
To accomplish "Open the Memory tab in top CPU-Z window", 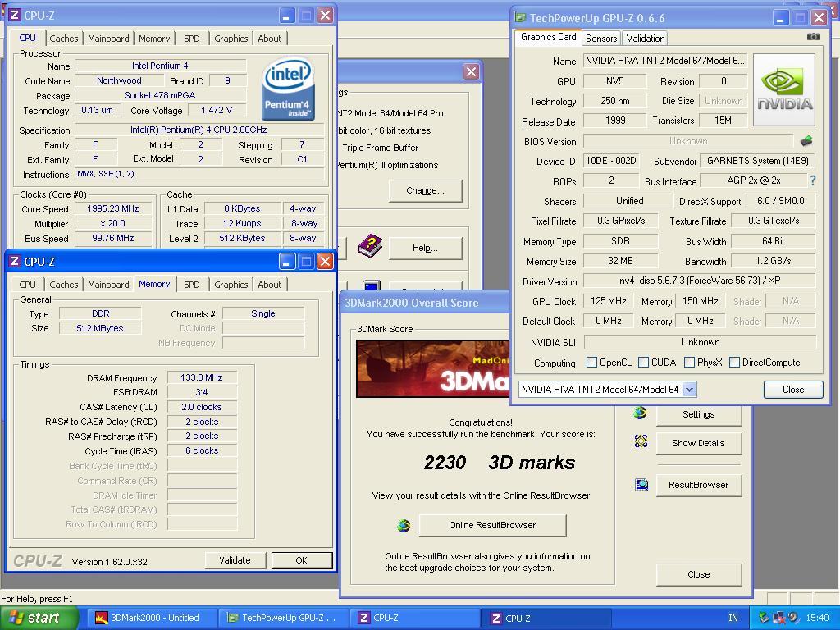I will click(x=153, y=39).
